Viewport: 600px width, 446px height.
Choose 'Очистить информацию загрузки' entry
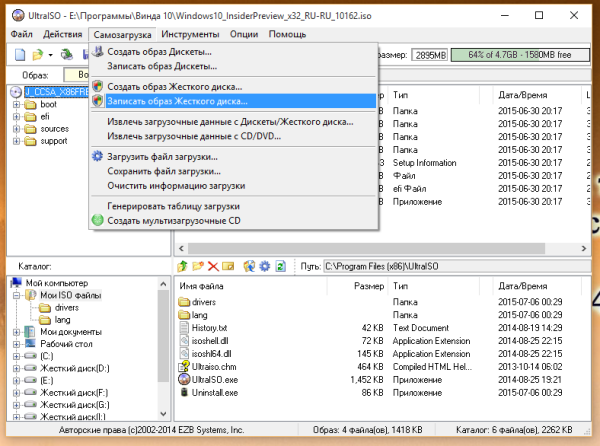[x=233, y=186]
